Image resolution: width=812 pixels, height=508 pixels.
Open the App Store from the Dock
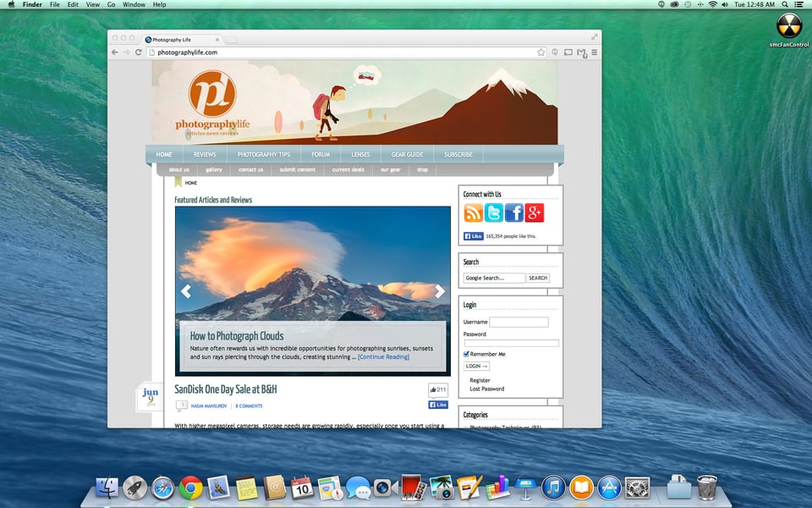tap(610, 488)
